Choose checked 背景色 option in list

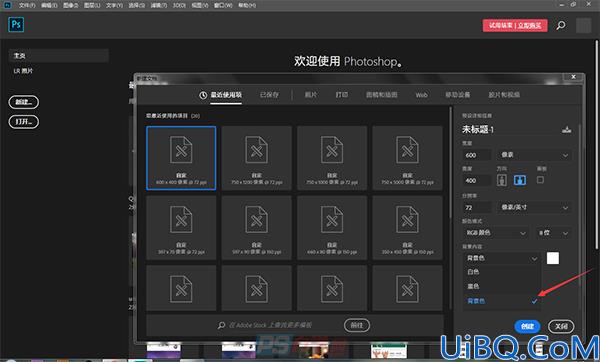click(x=501, y=301)
